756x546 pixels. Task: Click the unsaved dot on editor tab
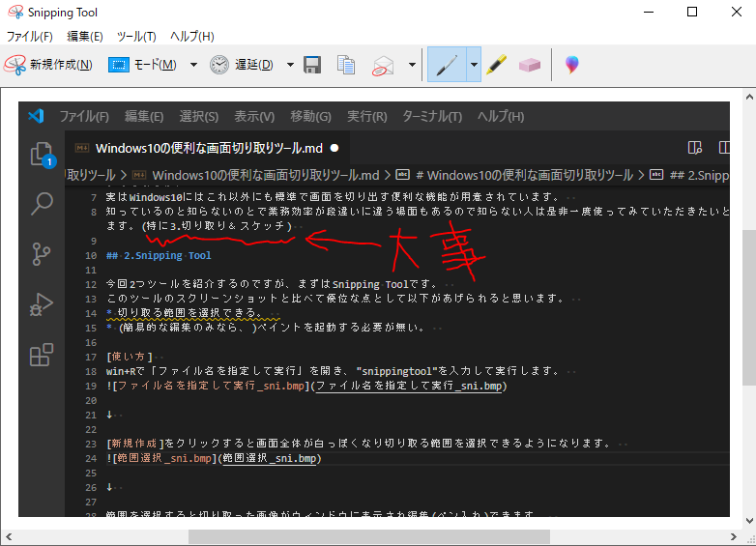334,148
